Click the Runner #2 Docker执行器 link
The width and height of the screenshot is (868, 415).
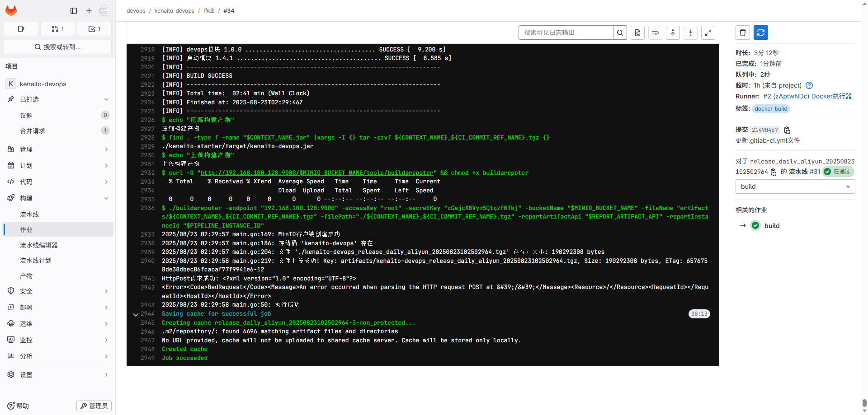807,96
